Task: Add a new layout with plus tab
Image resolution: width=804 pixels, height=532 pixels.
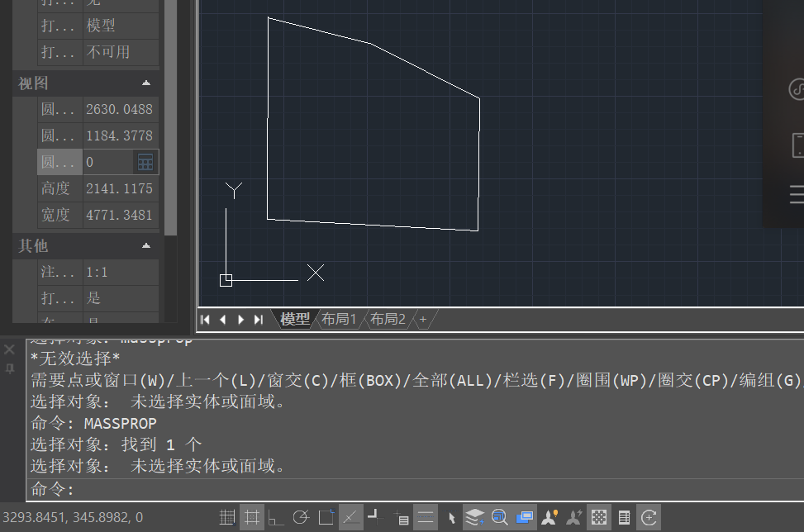Action: pos(423,319)
